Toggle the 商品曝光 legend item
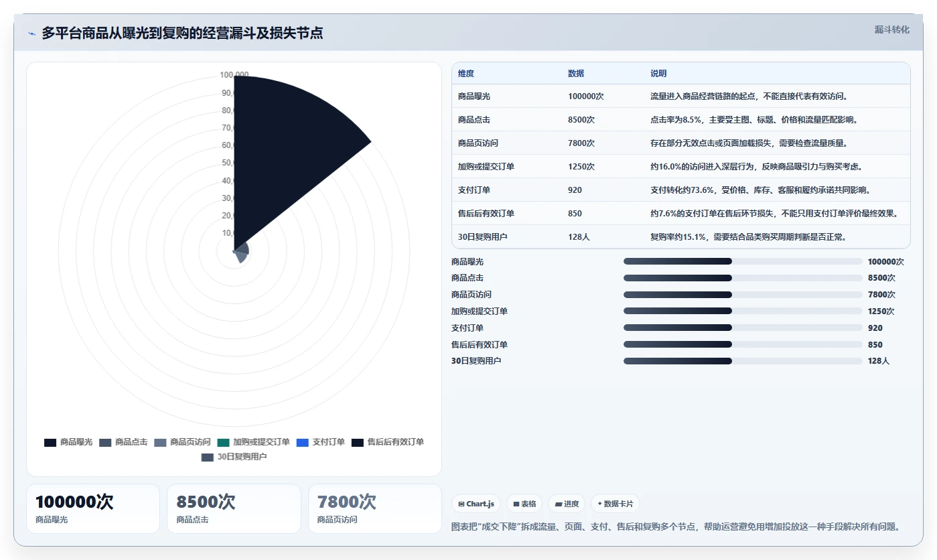This screenshot has height=560, width=937. pos(68,442)
